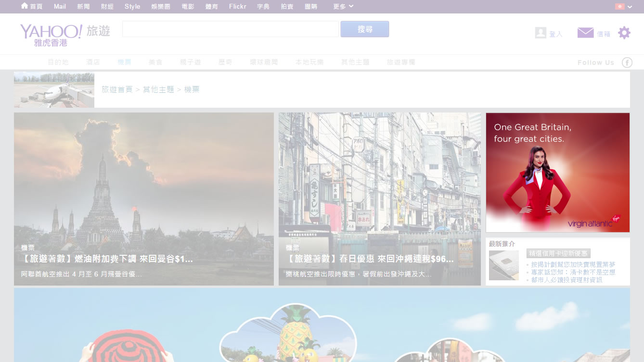Select the 其他主題 travel nav tab
The height and width of the screenshot is (362, 644).
355,62
